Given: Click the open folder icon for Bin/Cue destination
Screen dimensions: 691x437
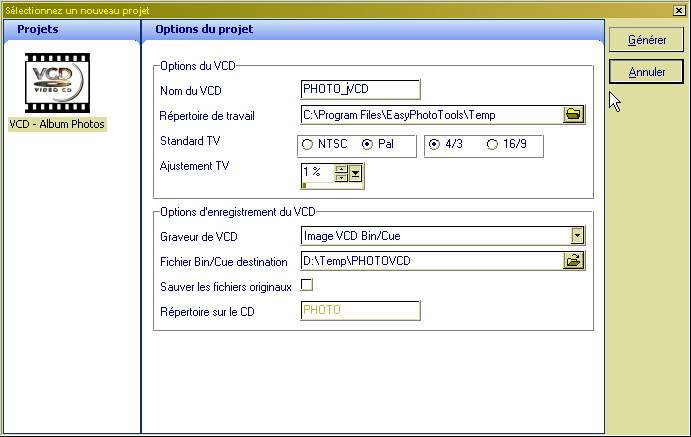Looking at the screenshot, I should point(573,261).
